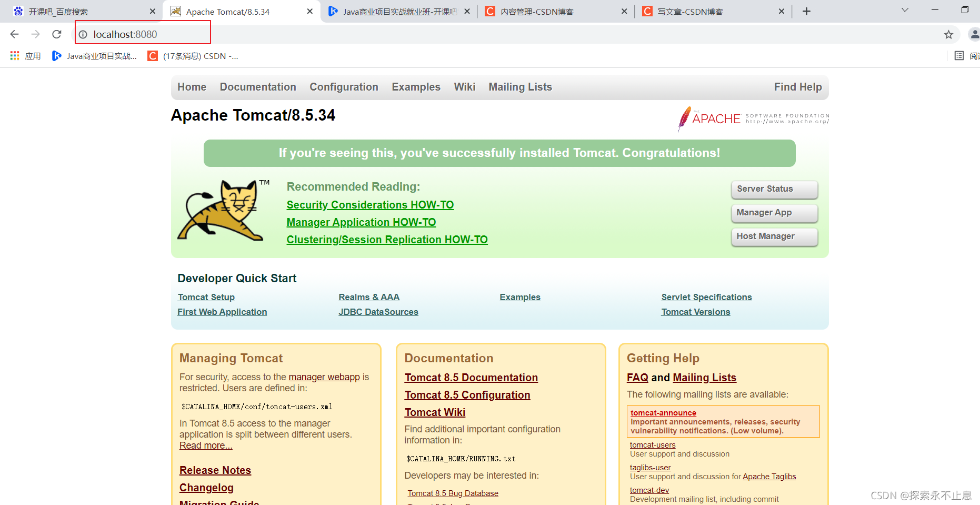
Task: Open Security Considerations HOW-TO link
Action: [370, 205]
